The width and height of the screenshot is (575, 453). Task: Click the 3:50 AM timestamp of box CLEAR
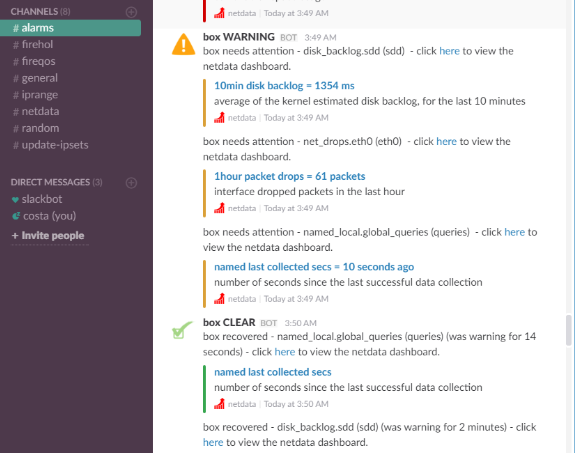click(x=300, y=323)
